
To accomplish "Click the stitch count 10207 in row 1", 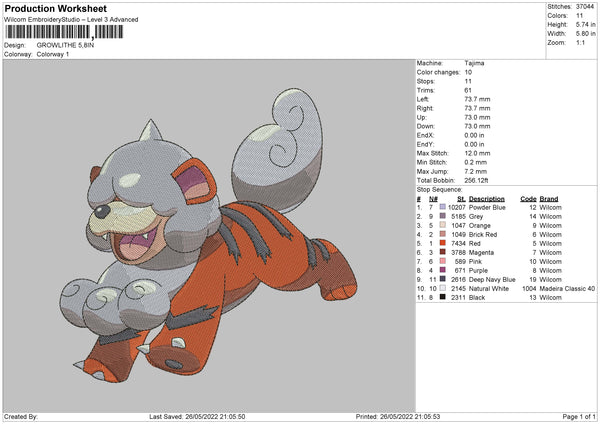I will point(457,207).
